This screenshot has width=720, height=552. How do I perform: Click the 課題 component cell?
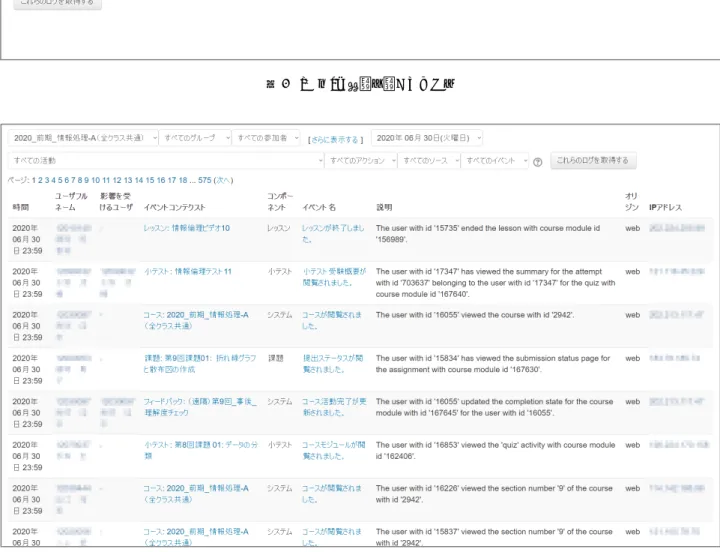coord(276,358)
